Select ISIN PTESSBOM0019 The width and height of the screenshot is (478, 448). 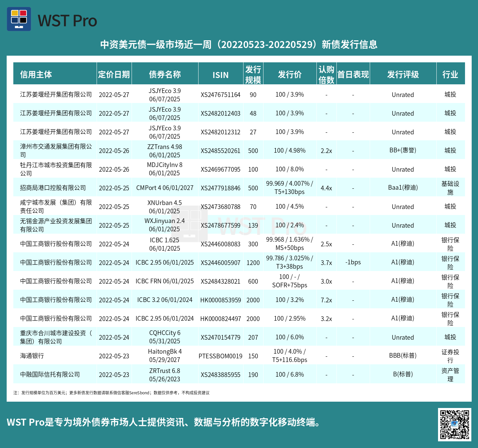click(221, 356)
